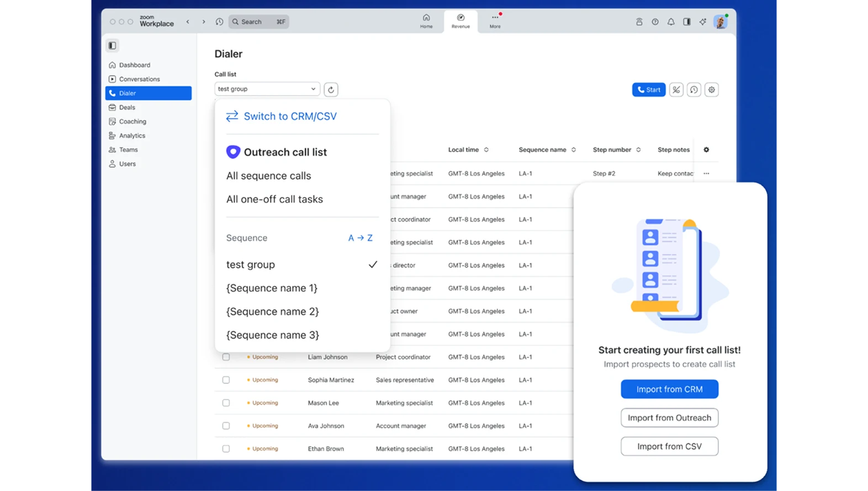Click the AI Companion sparkle icon
Image resolution: width=868 pixels, height=491 pixels.
pyautogui.click(x=702, y=22)
